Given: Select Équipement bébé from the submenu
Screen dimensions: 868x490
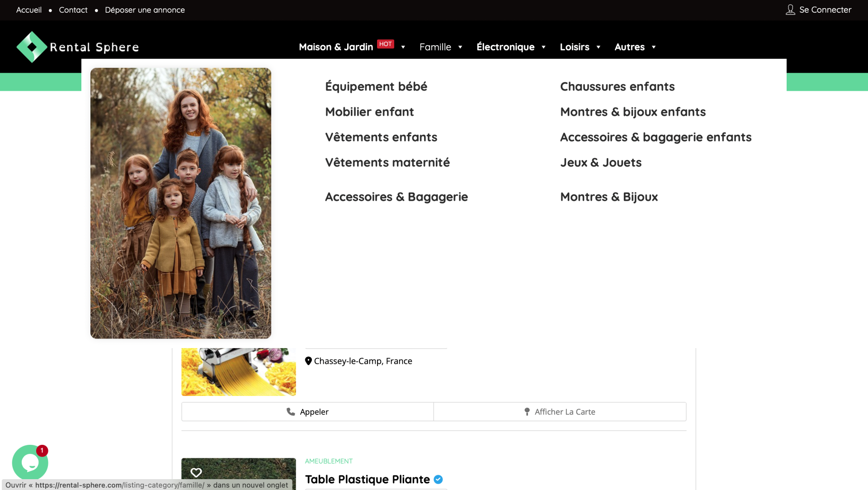Looking at the screenshot, I should point(376,86).
